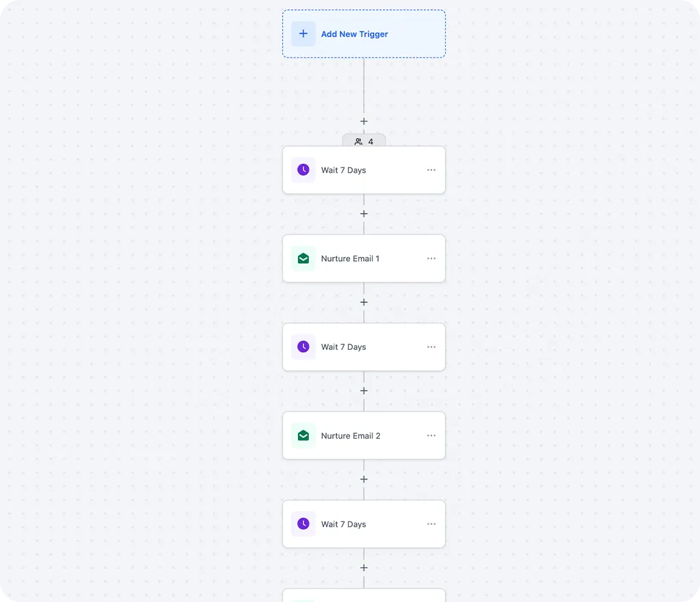Click the Nurture Email 2 envelope icon
Screen dimensions: 700x602
coord(304,435)
